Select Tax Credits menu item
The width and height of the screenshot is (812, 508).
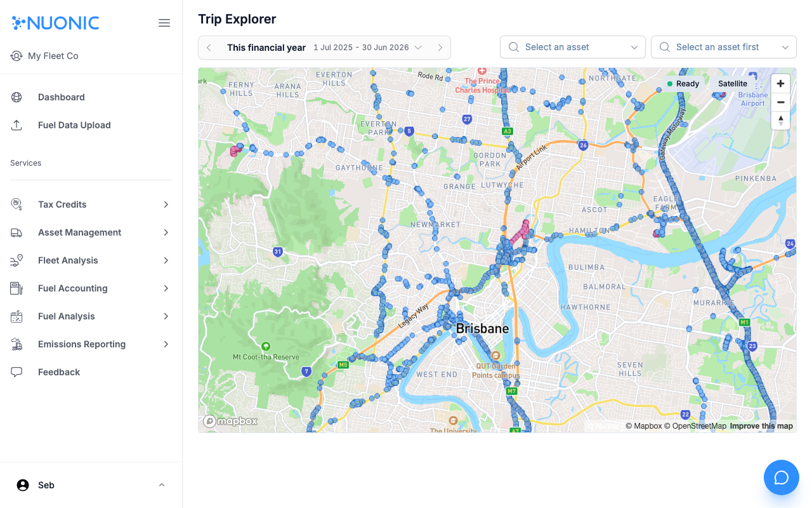click(x=91, y=204)
